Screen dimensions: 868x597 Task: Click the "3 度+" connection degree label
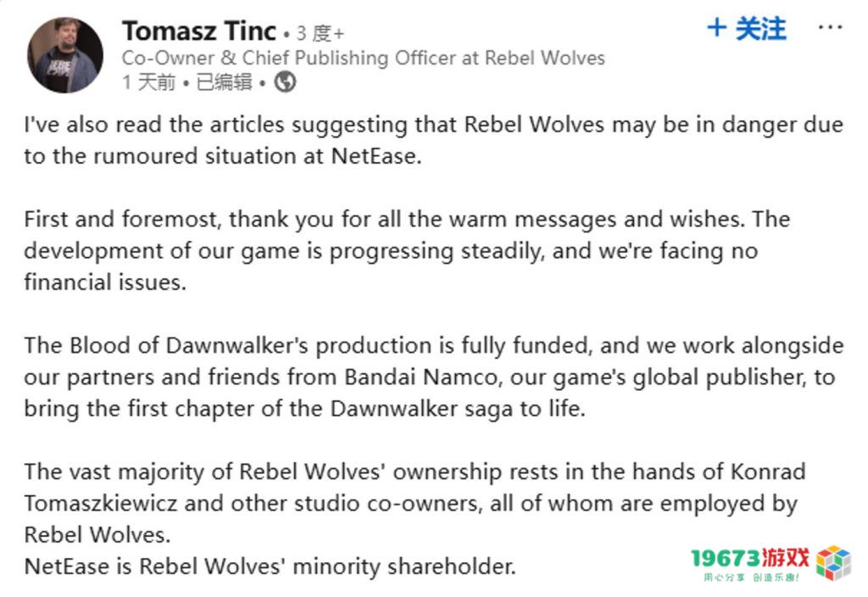pos(320,33)
